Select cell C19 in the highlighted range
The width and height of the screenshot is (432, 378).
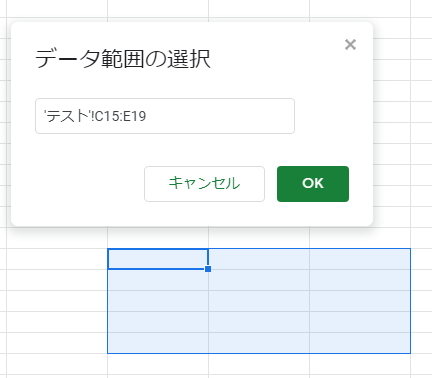pyautogui.click(x=158, y=343)
